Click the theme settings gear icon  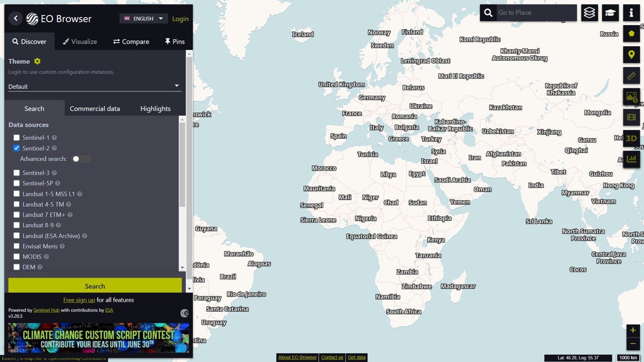[37, 61]
